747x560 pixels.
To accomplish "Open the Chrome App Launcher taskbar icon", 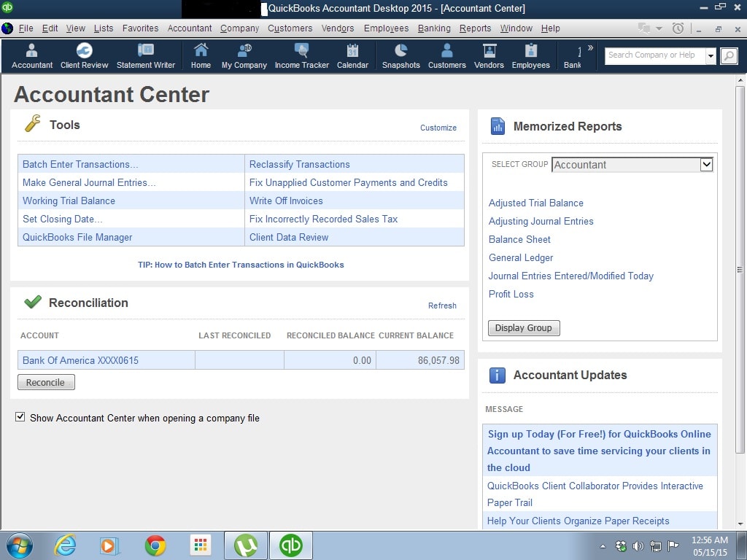I will coord(201,545).
